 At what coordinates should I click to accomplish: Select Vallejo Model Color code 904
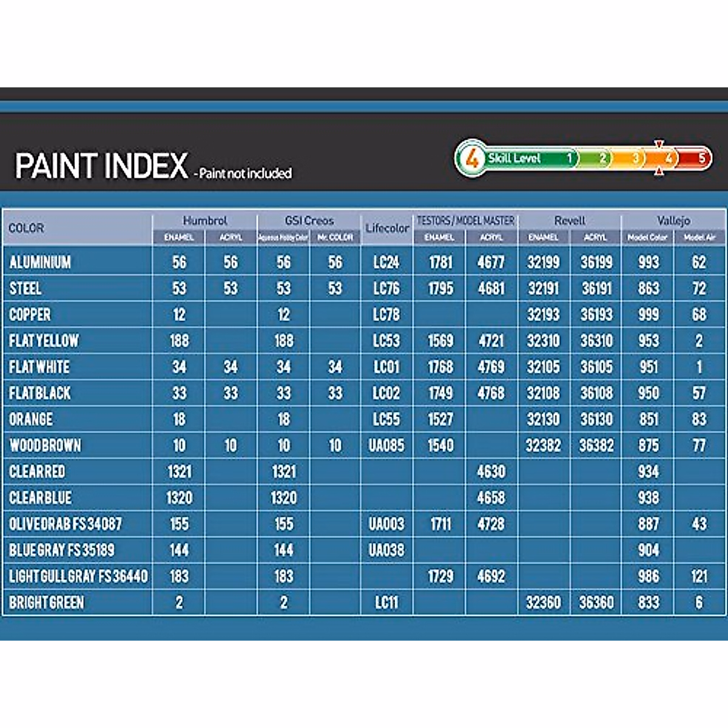648,550
